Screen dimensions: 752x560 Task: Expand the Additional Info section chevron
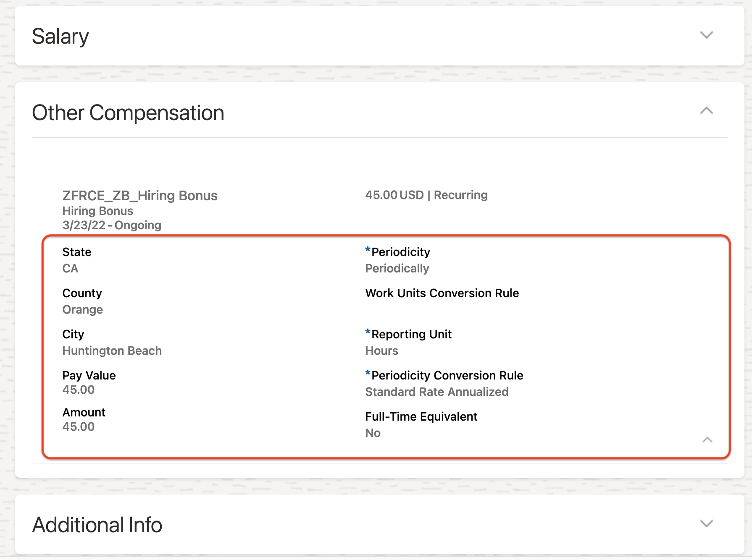point(706,523)
